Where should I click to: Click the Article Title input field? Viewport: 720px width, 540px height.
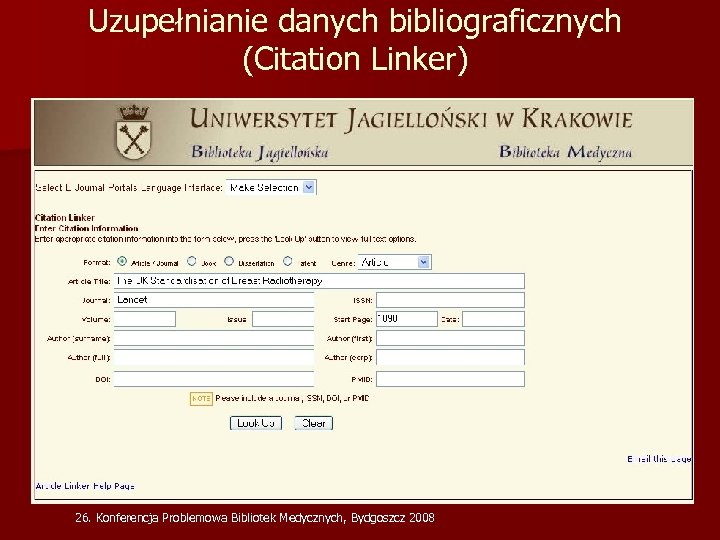(x=319, y=281)
